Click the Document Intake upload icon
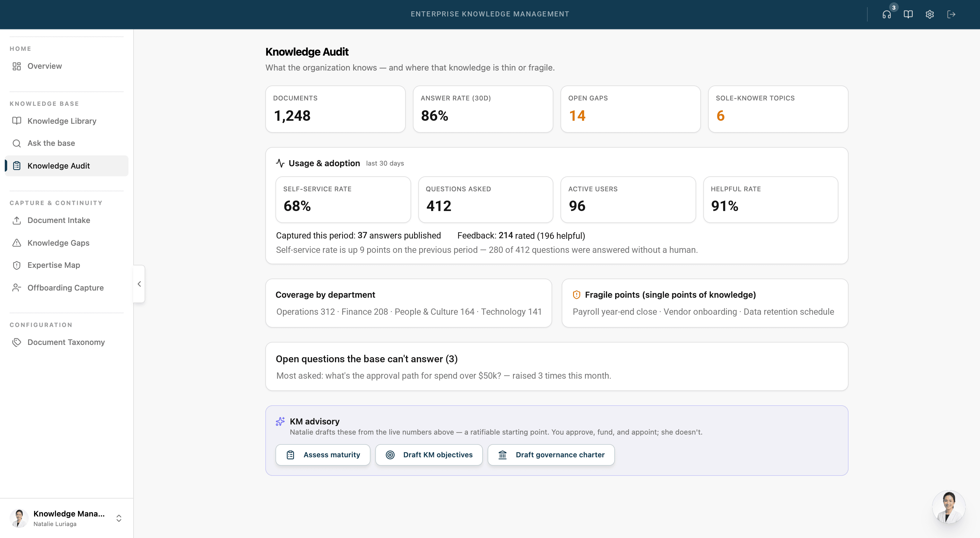The image size is (980, 538). pyautogui.click(x=17, y=220)
